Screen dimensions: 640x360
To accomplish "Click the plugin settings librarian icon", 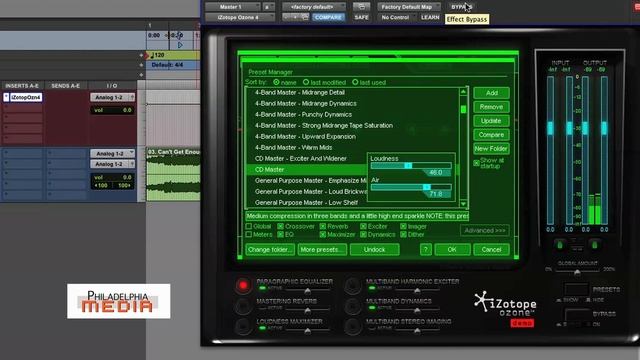I will tap(361, 7).
